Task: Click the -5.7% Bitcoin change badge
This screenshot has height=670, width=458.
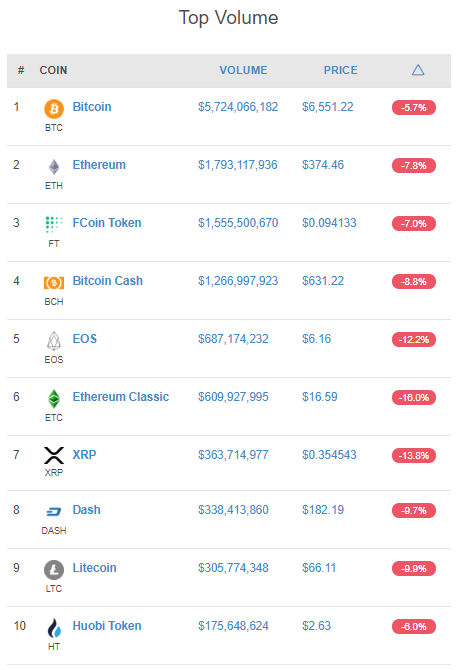Action: (414, 108)
